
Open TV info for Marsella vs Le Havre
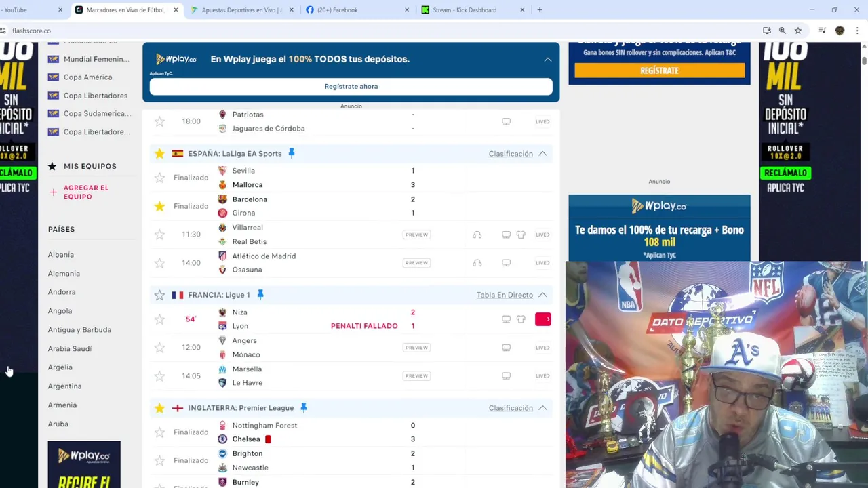(506, 375)
